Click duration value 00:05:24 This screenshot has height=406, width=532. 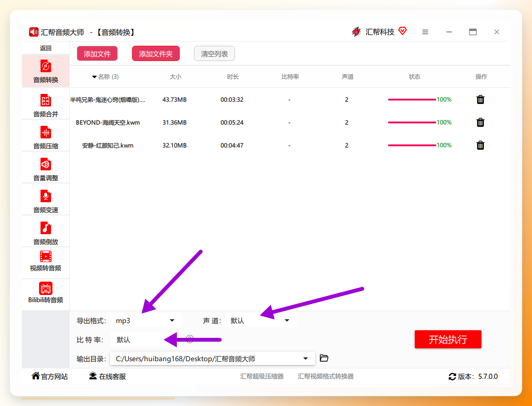(232, 122)
